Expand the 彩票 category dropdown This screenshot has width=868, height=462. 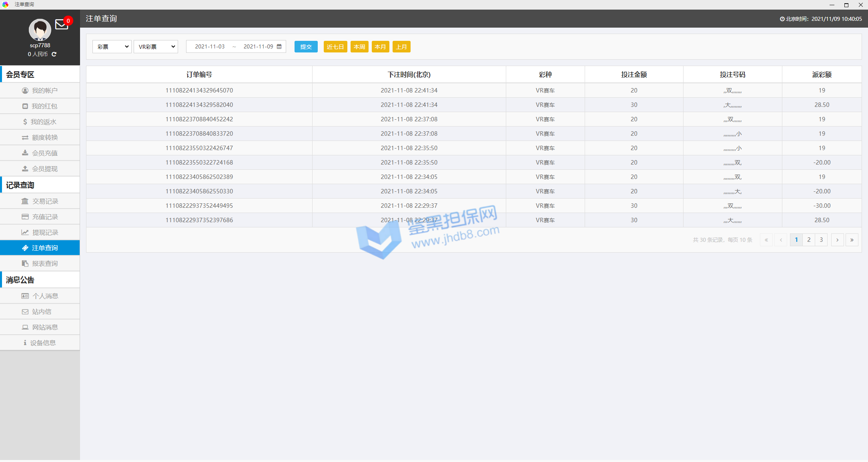pos(112,47)
